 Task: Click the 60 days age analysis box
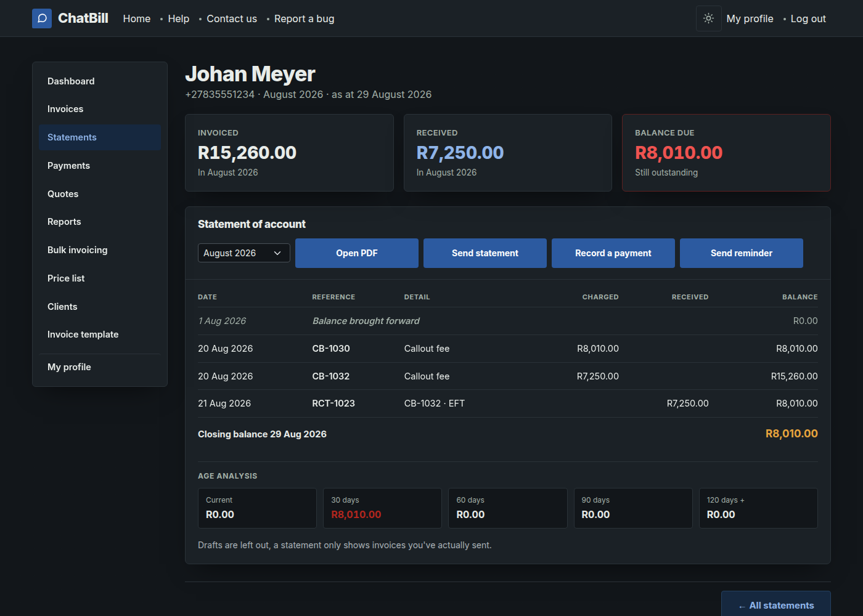click(508, 508)
